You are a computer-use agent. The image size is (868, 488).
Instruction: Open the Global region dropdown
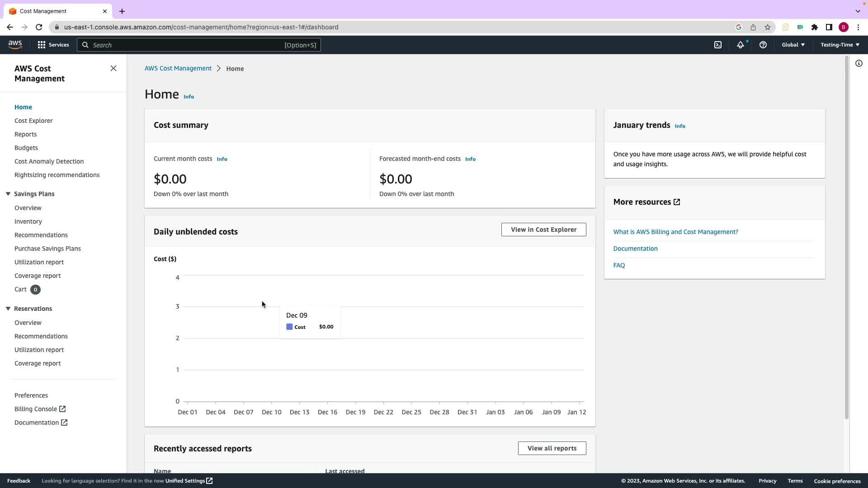coord(793,45)
